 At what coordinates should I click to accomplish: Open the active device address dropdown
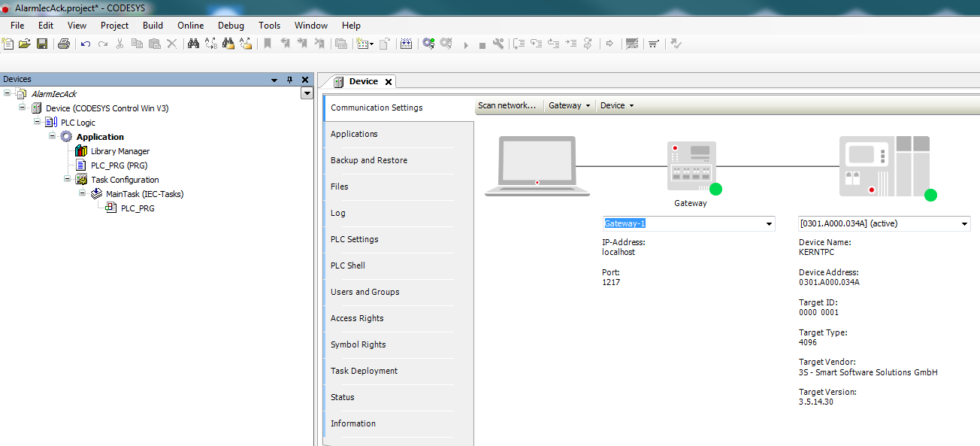tap(964, 224)
